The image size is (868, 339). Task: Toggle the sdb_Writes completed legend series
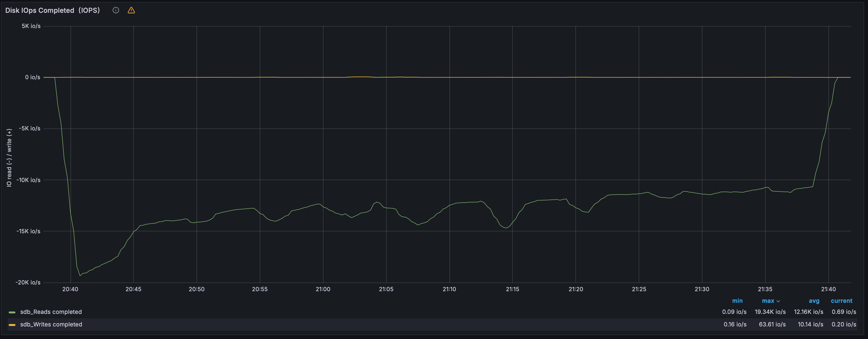pos(51,324)
